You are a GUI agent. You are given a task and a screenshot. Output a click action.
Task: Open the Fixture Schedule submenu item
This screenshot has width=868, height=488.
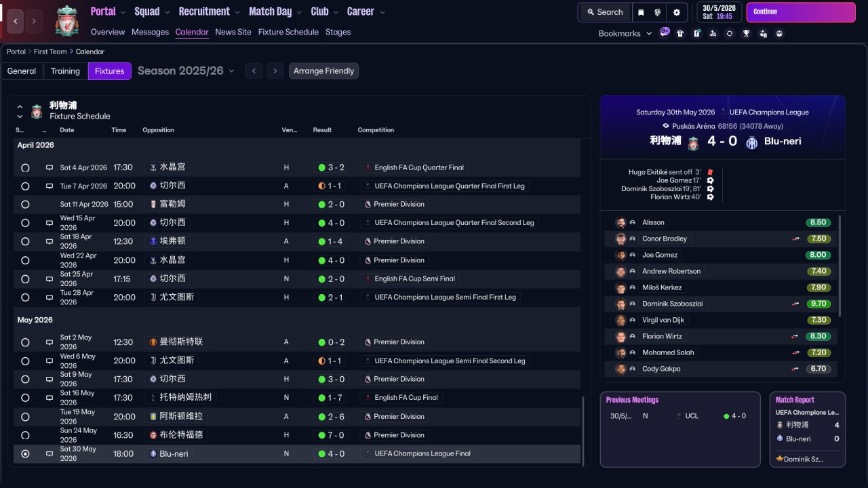point(288,32)
